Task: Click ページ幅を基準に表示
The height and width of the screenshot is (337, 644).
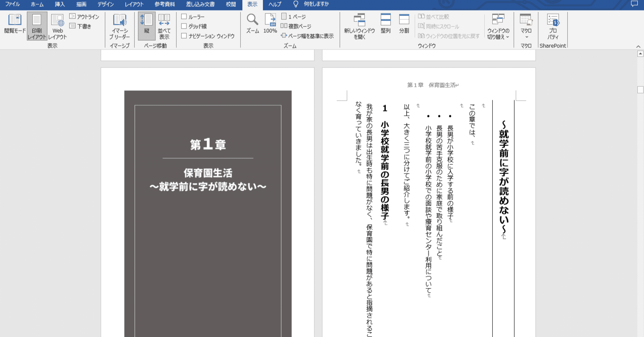Action: click(x=309, y=36)
